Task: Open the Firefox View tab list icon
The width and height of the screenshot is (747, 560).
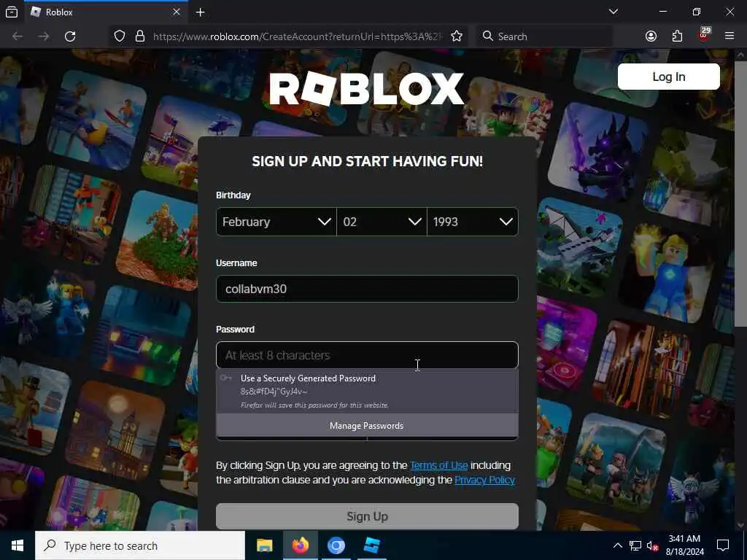Action: coord(12,12)
